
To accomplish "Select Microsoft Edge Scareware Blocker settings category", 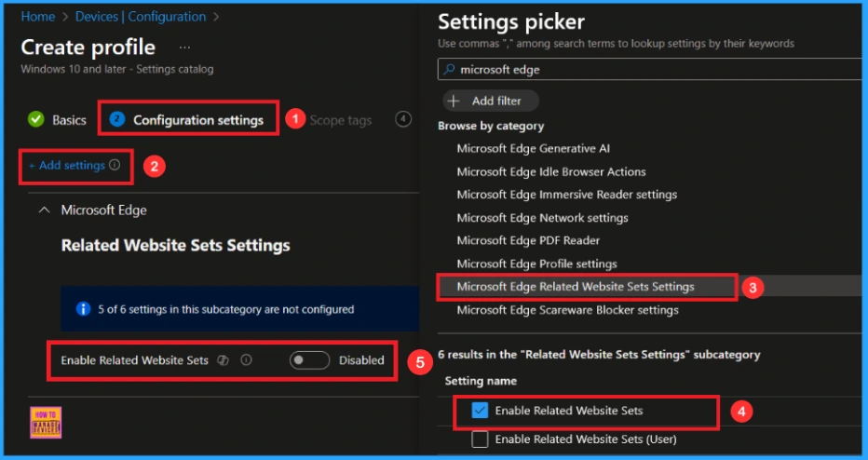I will point(567,310).
